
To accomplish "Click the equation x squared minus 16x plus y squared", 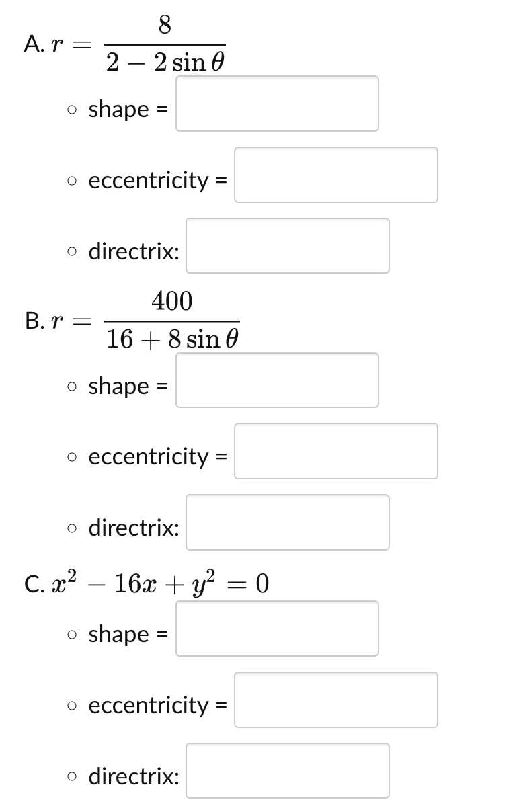I will click(145, 584).
